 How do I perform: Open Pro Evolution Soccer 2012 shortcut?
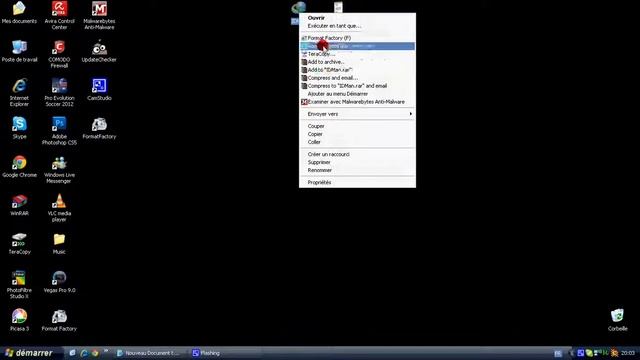point(59,92)
